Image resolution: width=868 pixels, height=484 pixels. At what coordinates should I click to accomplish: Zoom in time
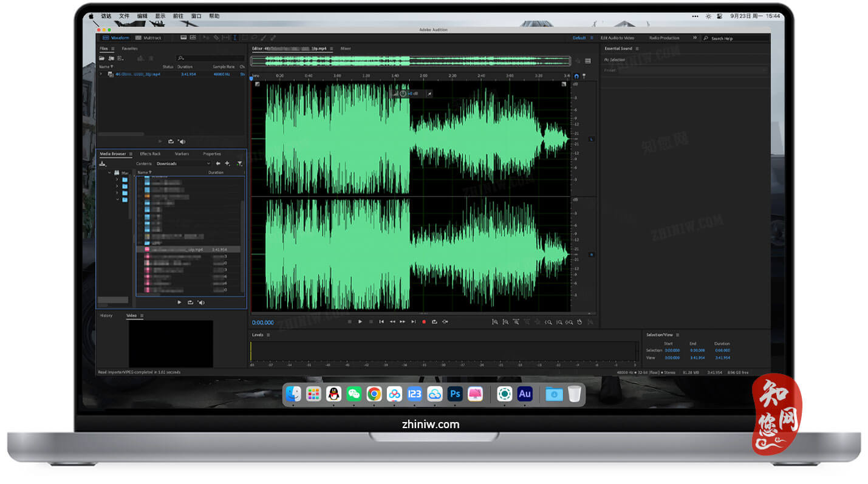516,322
